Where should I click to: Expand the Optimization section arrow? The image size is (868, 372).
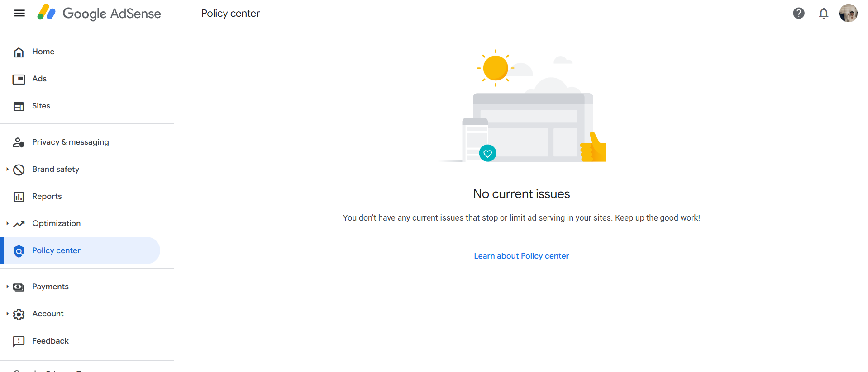7,223
